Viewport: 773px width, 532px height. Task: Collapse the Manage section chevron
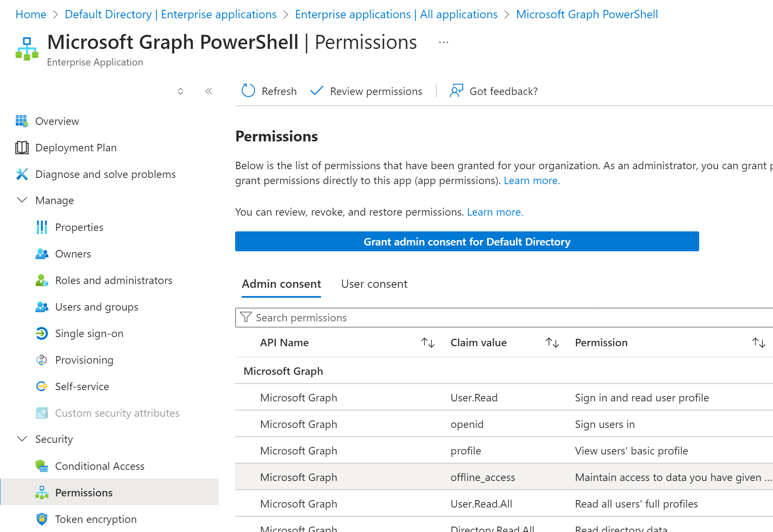click(x=22, y=200)
